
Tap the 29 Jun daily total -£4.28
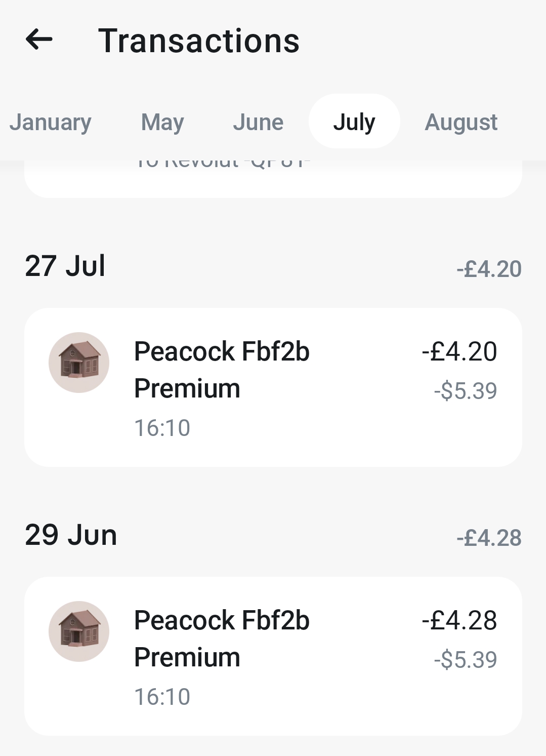tap(489, 538)
